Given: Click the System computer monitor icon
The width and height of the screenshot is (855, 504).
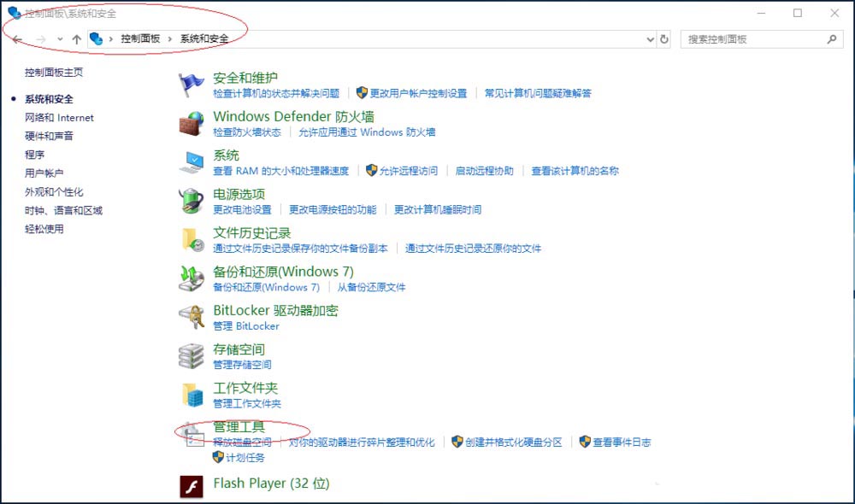Looking at the screenshot, I should point(191,162).
